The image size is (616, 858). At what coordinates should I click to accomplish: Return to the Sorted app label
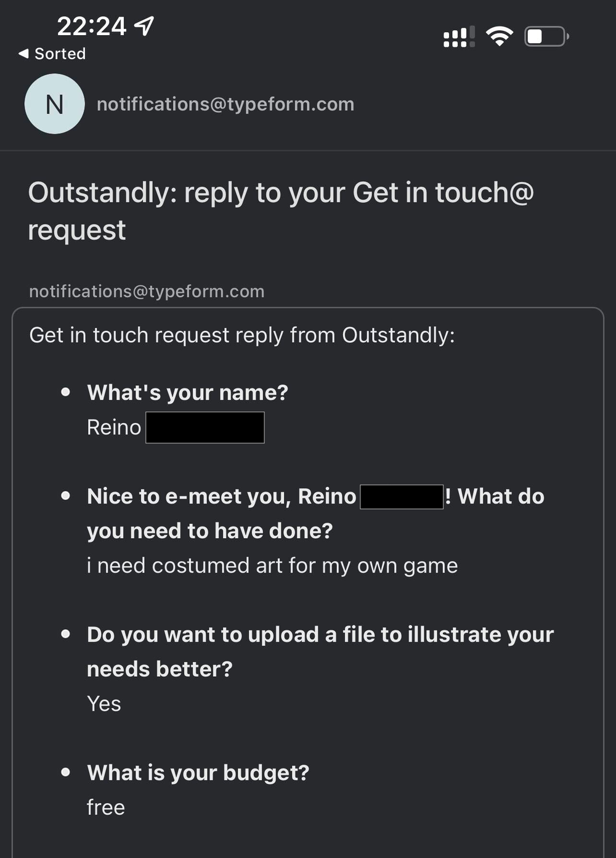(x=60, y=54)
